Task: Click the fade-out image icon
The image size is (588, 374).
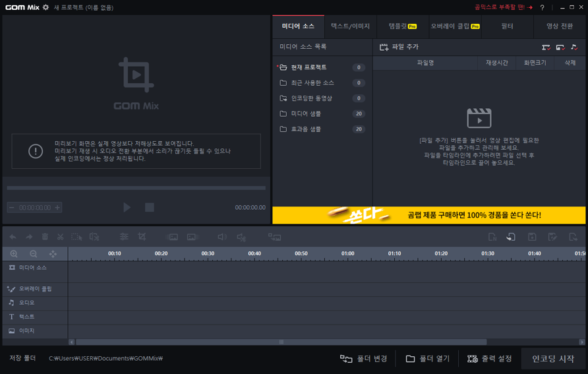Action: (192, 237)
